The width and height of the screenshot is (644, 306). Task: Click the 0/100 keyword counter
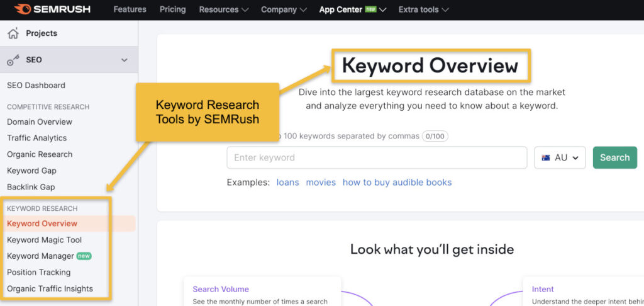[x=435, y=136]
